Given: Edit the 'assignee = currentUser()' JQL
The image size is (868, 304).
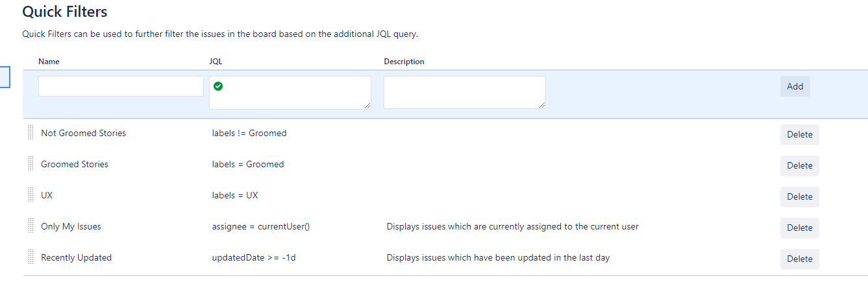Looking at the screenshot, I should [x=261, y=226].
